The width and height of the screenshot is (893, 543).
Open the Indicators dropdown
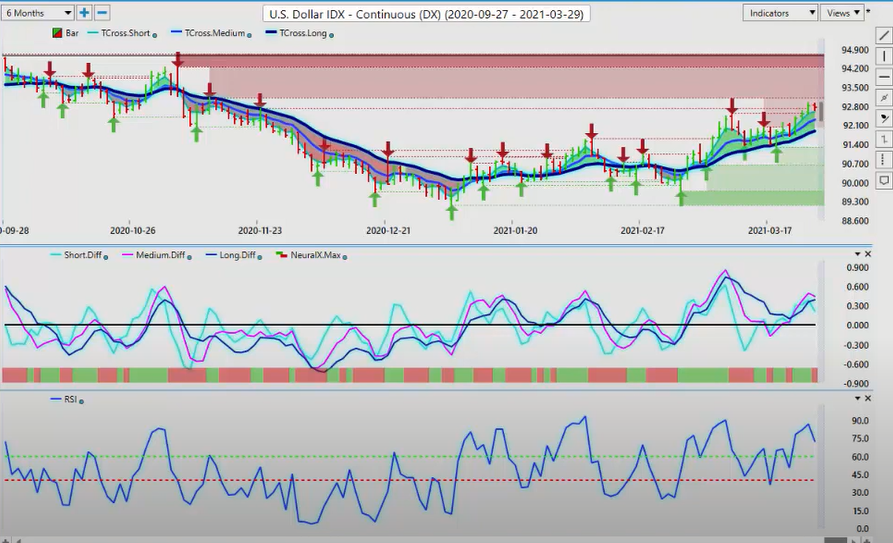pos(781,13)
